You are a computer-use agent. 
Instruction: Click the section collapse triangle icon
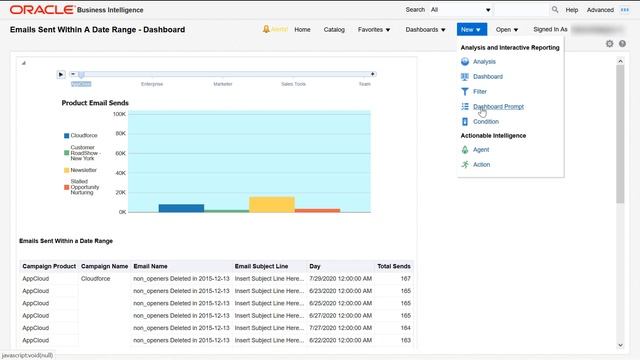click(24, 63)
